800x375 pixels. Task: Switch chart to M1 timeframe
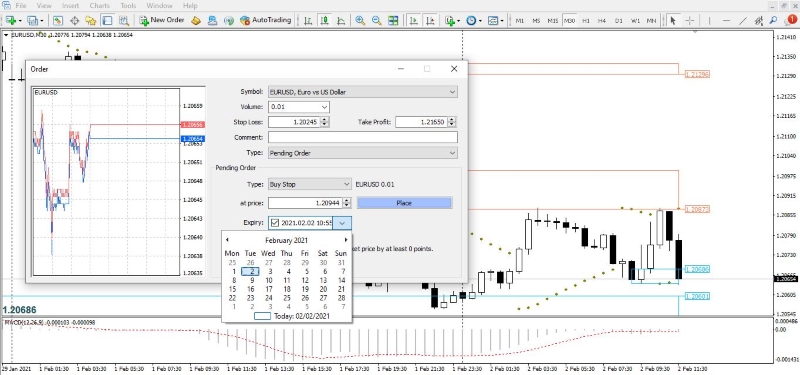(x=519, y=21)
